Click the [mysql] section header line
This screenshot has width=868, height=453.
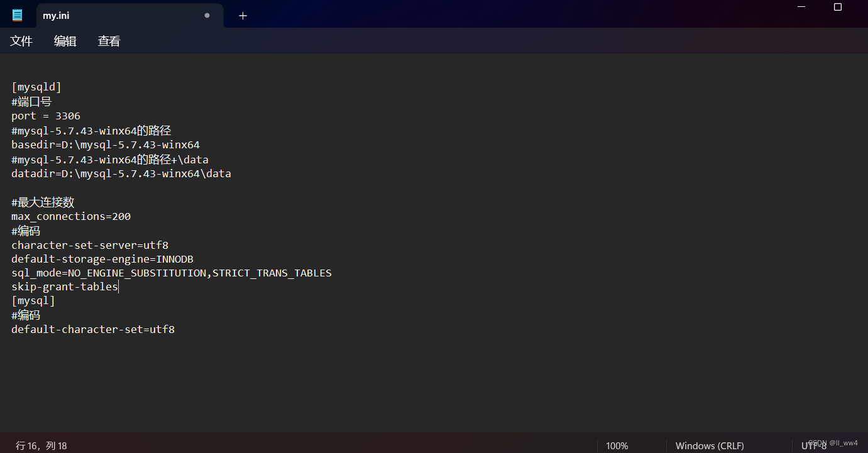tap(33, 301)
